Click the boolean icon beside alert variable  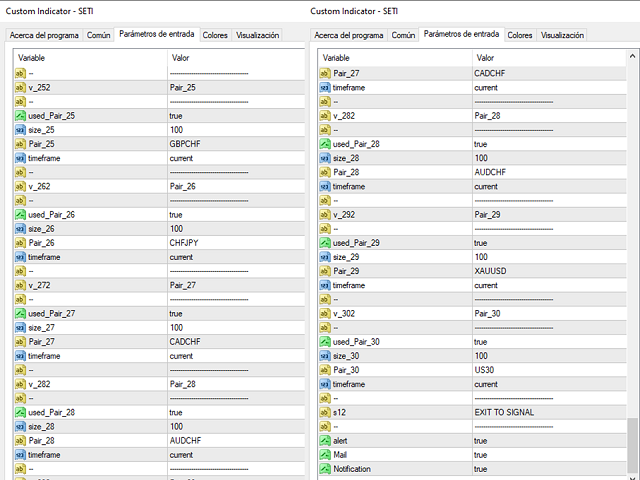[325, 440]
